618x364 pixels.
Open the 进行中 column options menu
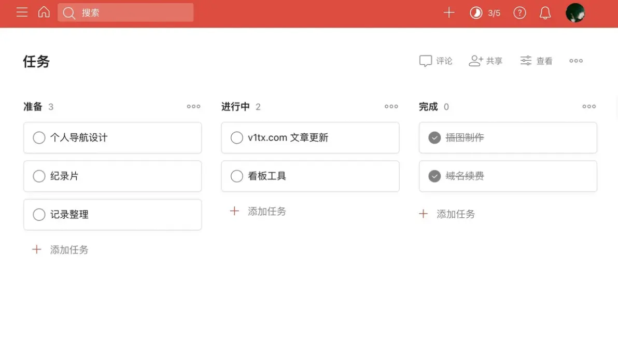pos(391,106)
